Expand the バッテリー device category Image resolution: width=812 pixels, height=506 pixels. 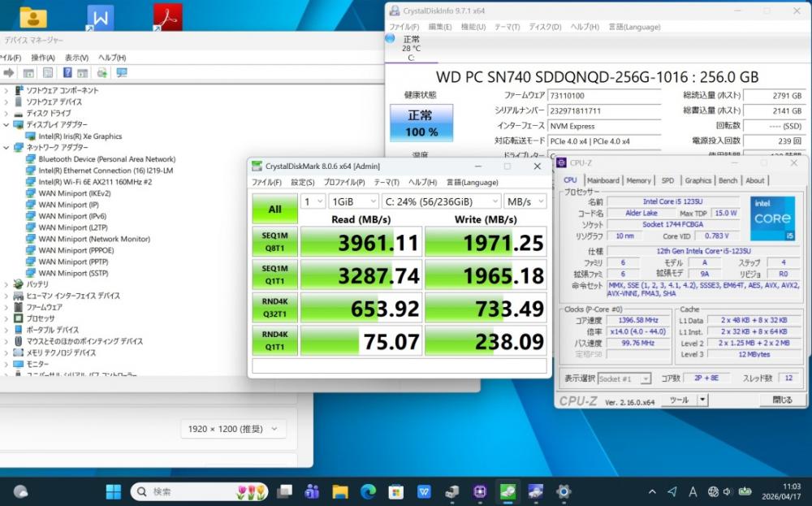point(6,285)
